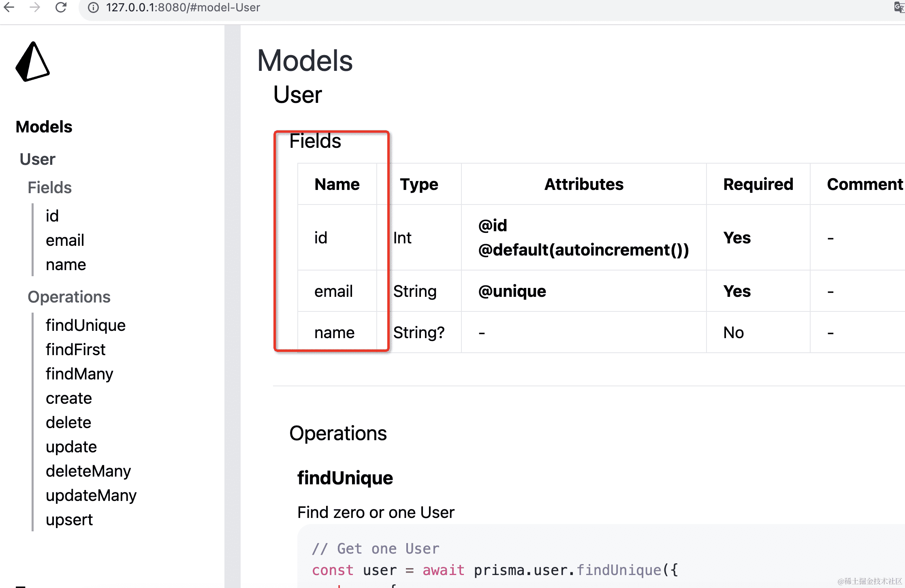This screenshot has height=588, width=905.
Task: Click the address bar URL field
Action: tap(183, 8)
